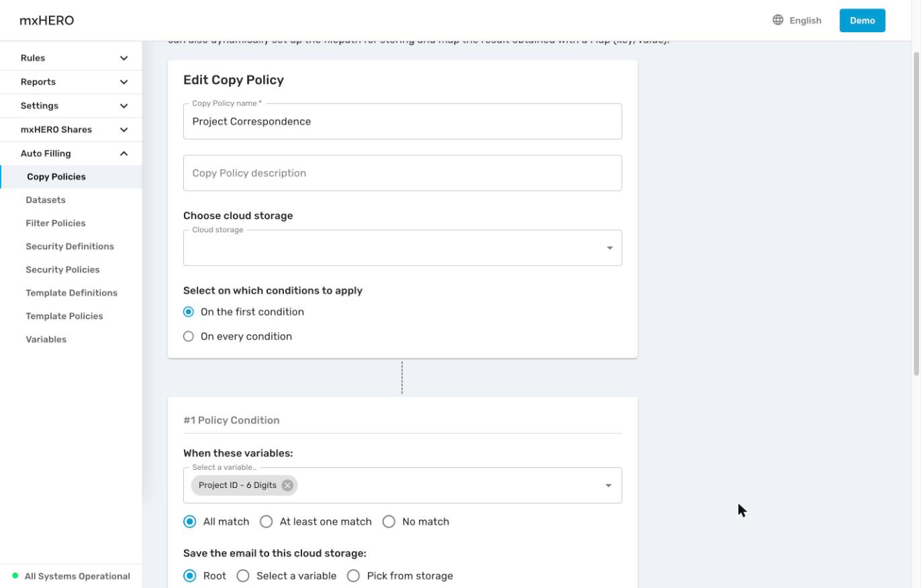
Task: Collapse the Auto Filling section chevron
Action: [124, 154]
